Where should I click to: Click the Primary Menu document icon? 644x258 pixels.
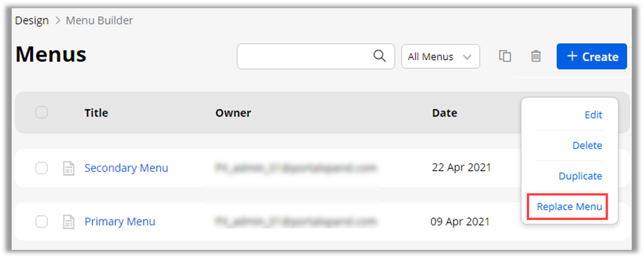click(x=68, y=222)
